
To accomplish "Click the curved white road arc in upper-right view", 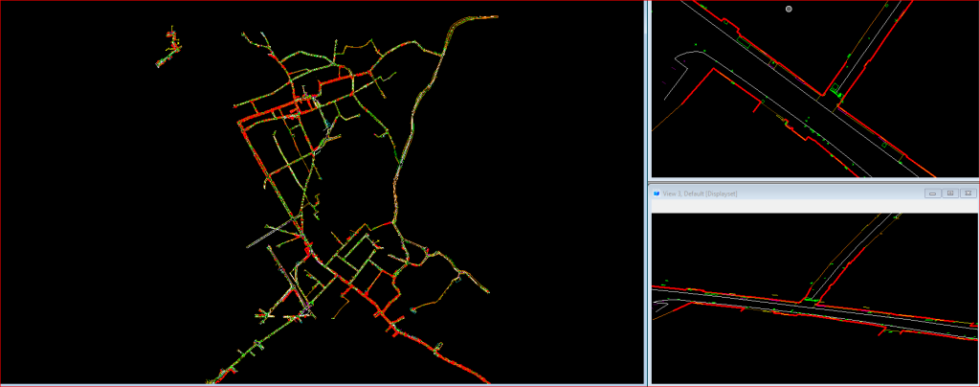I will [685, 57].
